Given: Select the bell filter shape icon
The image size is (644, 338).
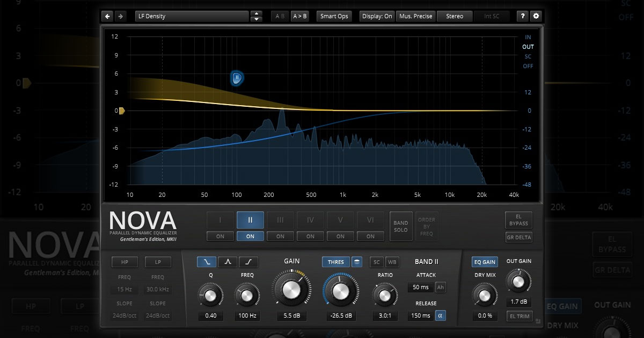Looking at the screenshot, I should [x=228, y=262].
